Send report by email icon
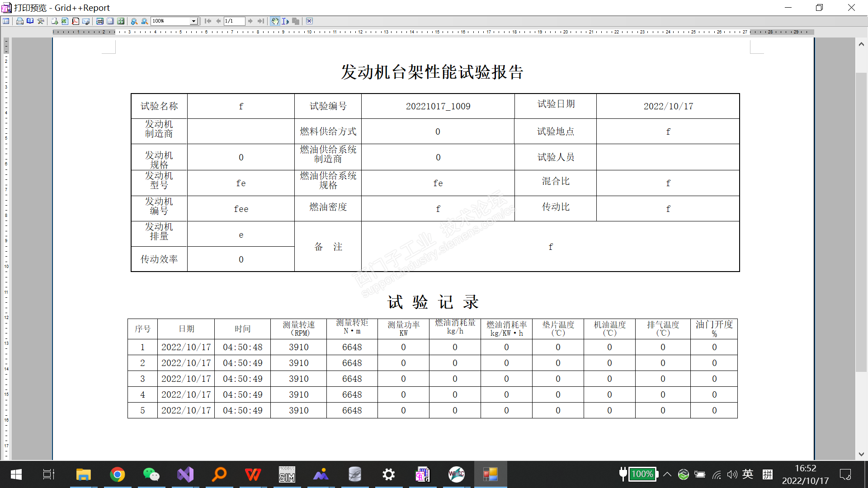Viewport: 868px width, 488px height. coord(86,21)
